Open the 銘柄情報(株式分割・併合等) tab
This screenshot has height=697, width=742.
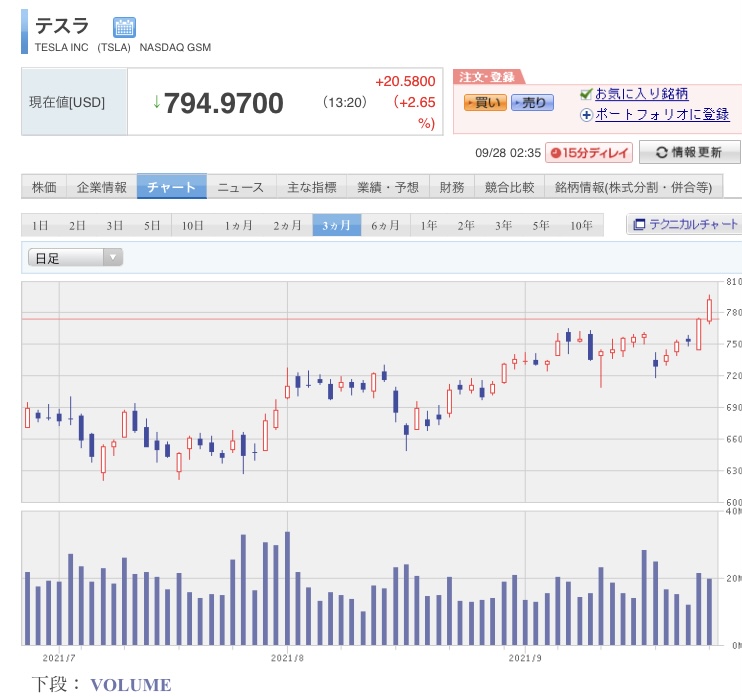point(634,187)
